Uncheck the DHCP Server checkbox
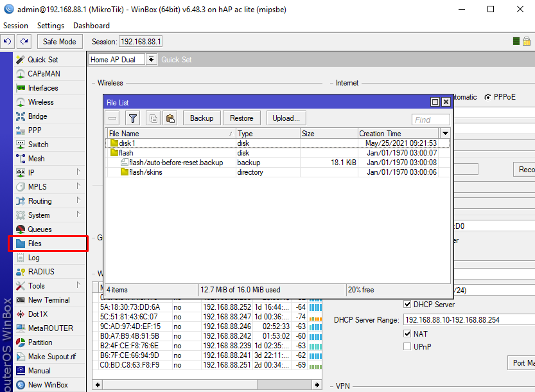The width and height of the screenshot is (535, 392). (407, 304)
